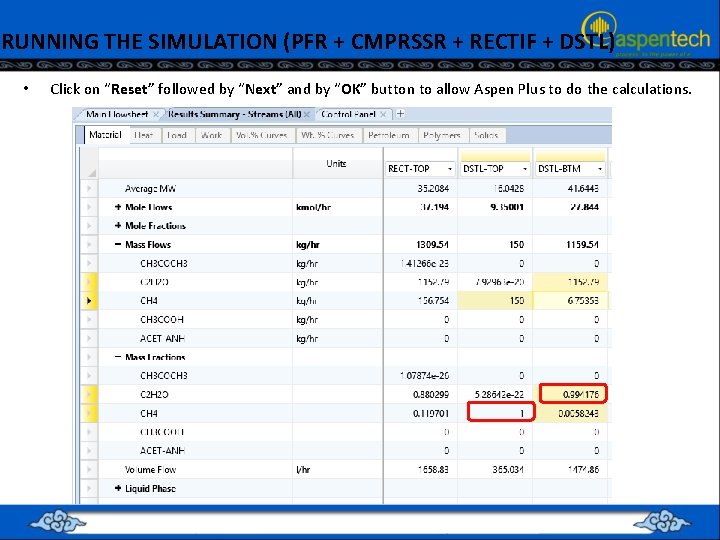720x540 pixels.
Task: Add a new tab with plus icon
Action: 400,113
